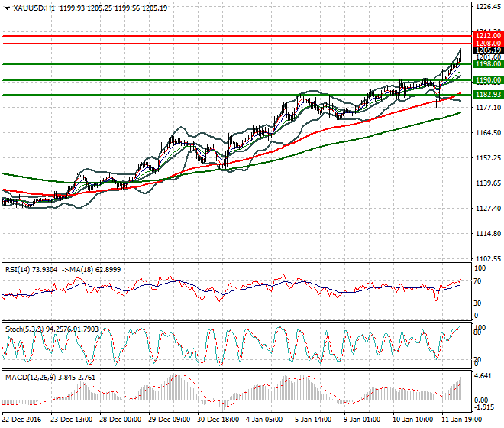Select the green 1198.00 level label
The height and width of the screenshot is (428, 504).
(488, 64)
